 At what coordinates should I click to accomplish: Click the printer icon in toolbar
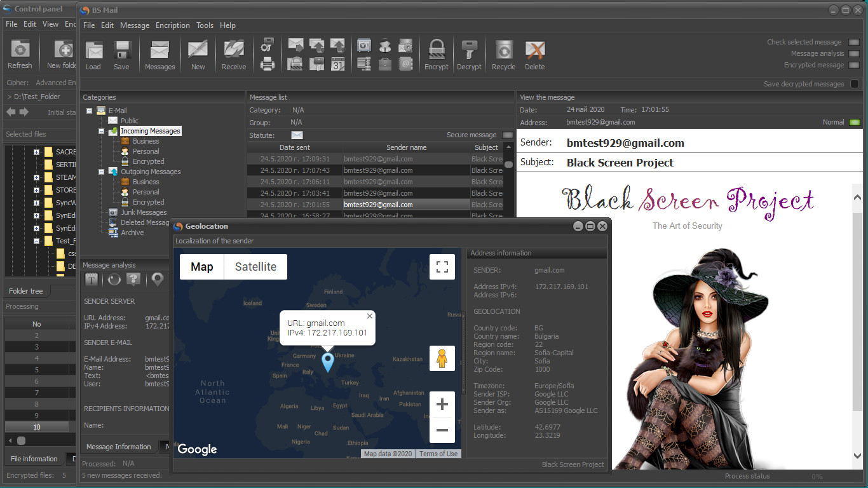[268, 64]
